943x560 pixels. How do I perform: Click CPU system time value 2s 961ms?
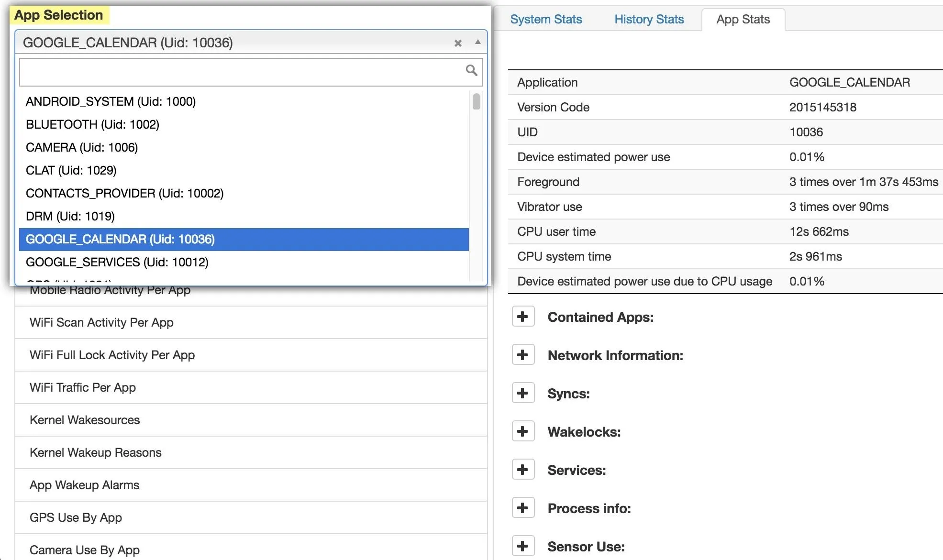click(x=815, y=256)
